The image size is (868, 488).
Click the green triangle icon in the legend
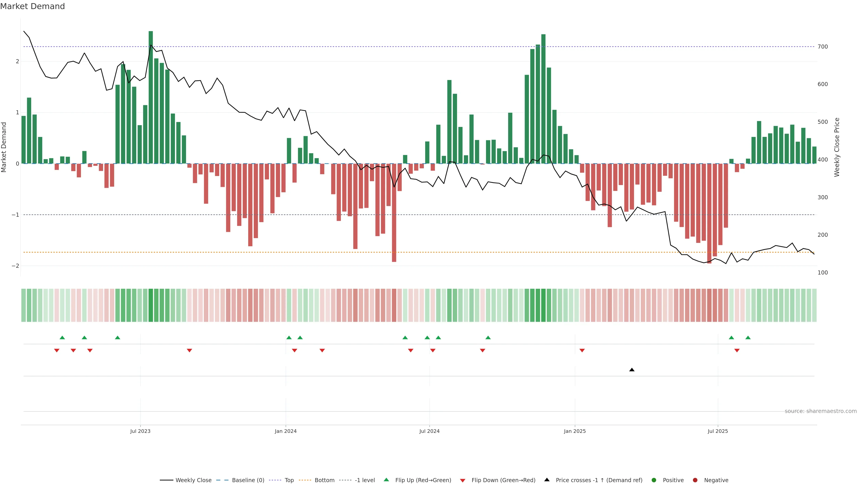(386, 480)
